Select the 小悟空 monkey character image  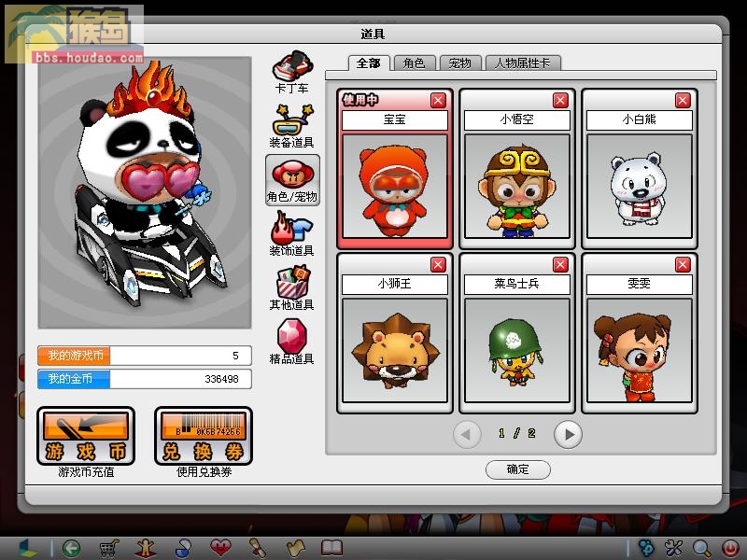pos(517,186)
